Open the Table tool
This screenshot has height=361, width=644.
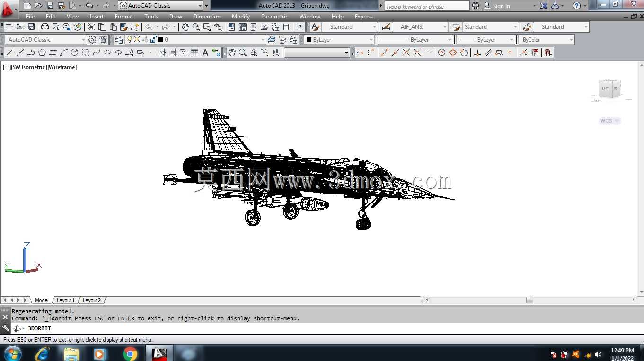coord(194,53)
